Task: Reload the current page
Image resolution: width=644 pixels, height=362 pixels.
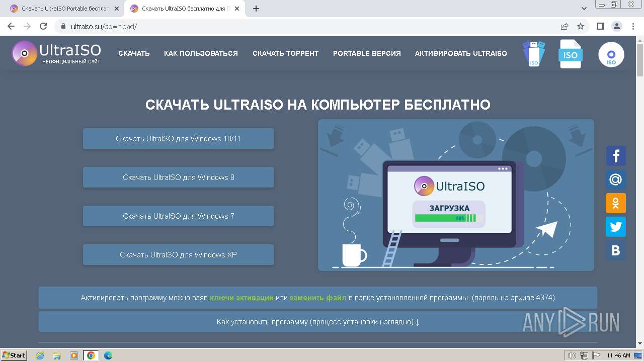Action: pos(43,26)
